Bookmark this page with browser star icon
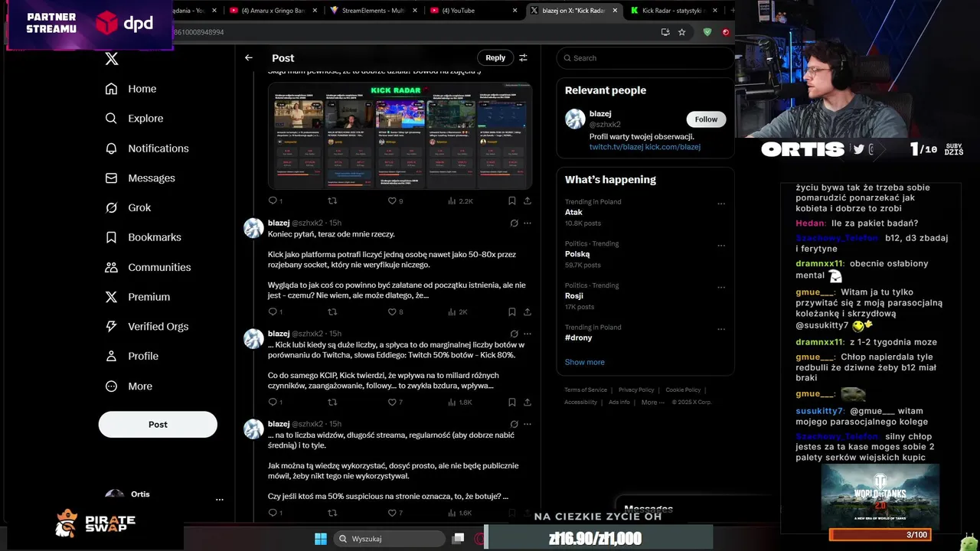Screen dimensions: 980x551 [x=681, y=32]
